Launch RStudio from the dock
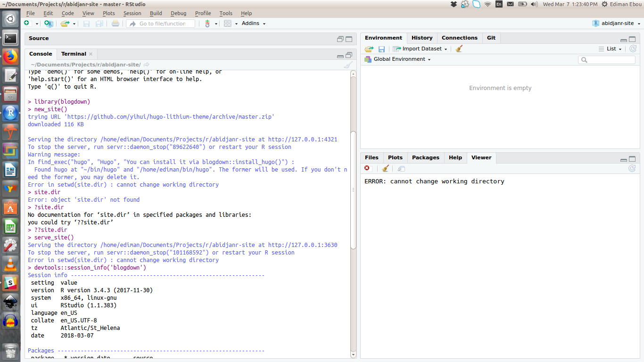This screenshot has width=644, height=362. click(x=10, y=113)
